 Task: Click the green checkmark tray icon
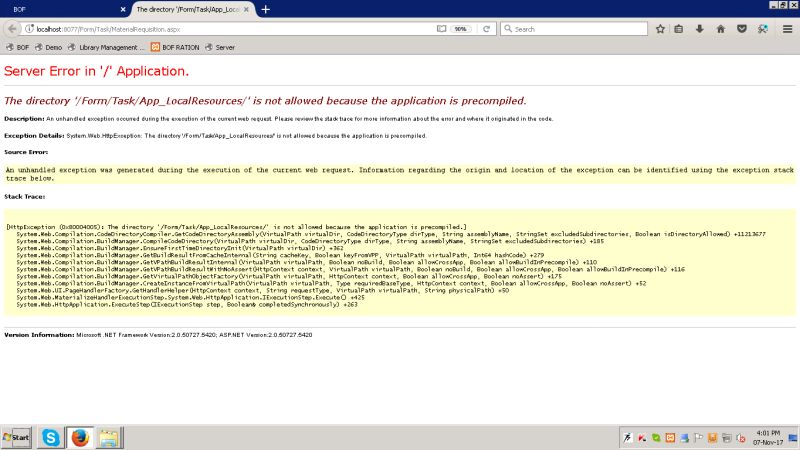click(x=656, y=438)
